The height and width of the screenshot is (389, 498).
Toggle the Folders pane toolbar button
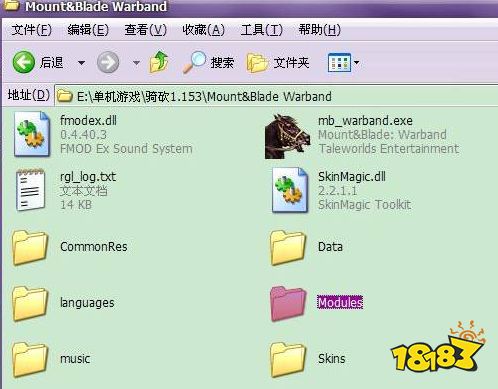[x=278, y=63]
